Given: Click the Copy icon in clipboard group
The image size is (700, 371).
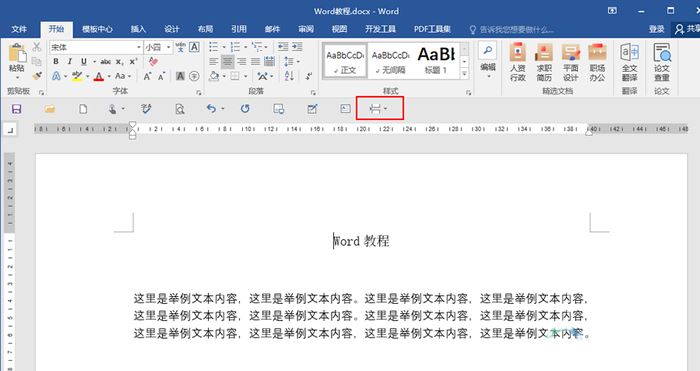Looking at the screenshot, I should pyautogui.click(x=37, y=61).
